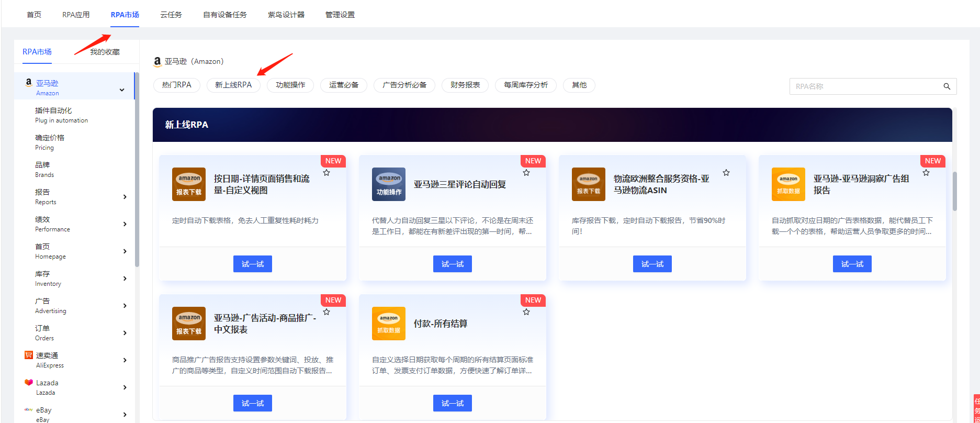Filter by 广告分析必备 category
The image size is (980, 423).
tap(404, 85)
